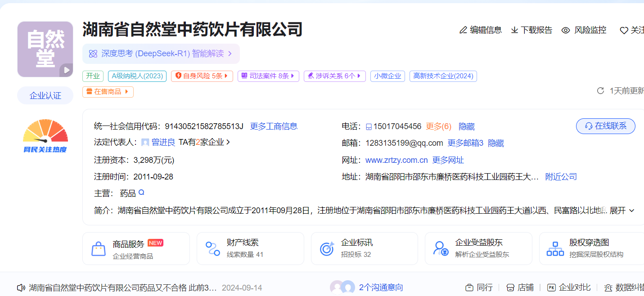This screenshot has height=296, width=644.
Task: Click the heart icon to follow
Action: [x=624, y=31]
